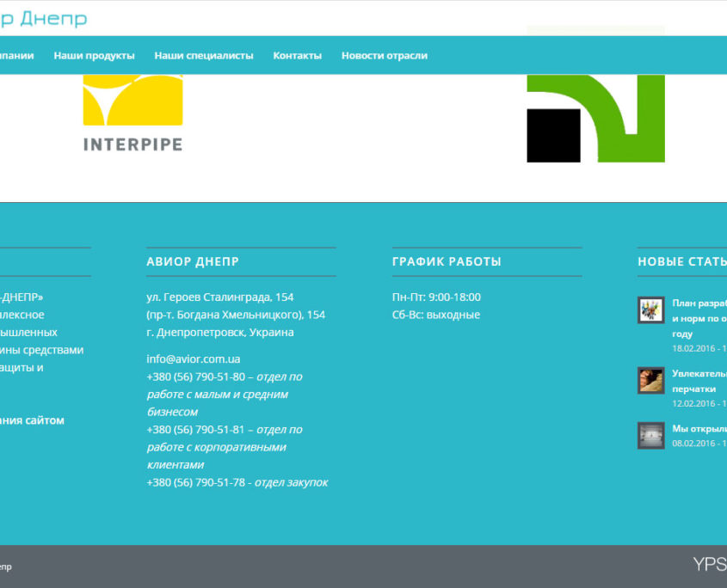
Task: Click the Пн-Пт: 9:00-18:00 schedule line
Action: pos(436,297)
